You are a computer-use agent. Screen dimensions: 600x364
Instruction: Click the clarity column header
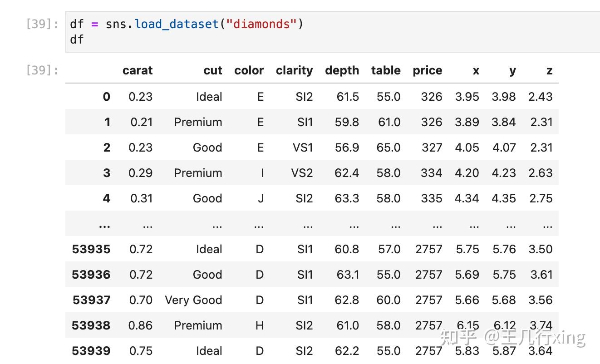point(294,70)
